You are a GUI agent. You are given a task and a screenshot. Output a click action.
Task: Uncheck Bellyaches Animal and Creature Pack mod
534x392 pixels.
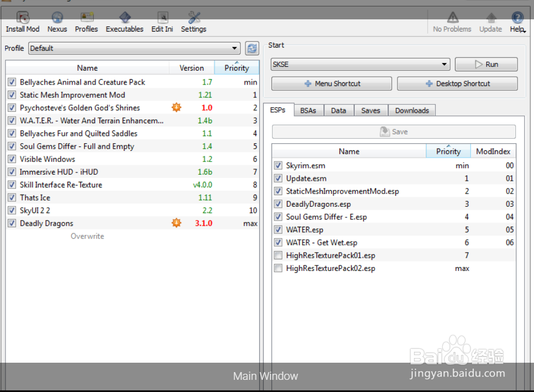tap(12, 82)
